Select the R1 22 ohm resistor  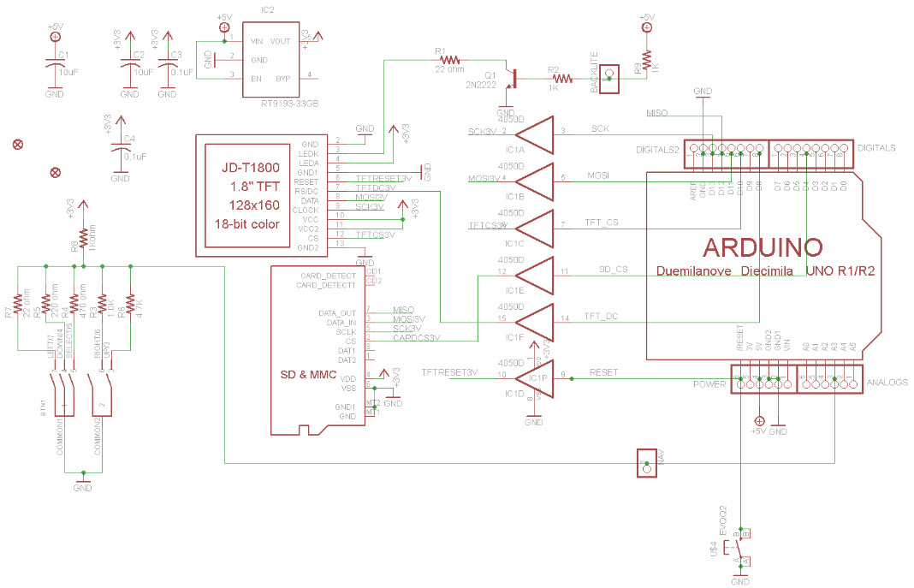point(448,58)
